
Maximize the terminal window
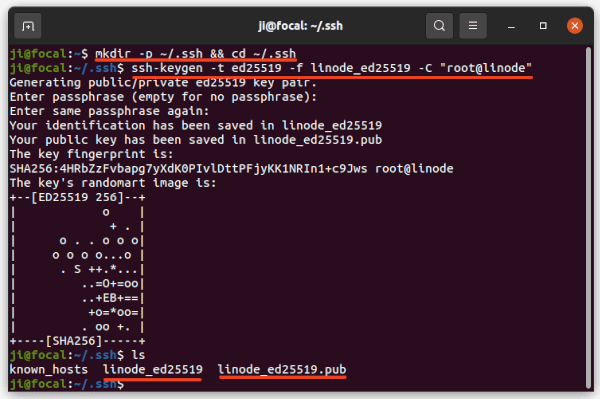coord(543,26)
